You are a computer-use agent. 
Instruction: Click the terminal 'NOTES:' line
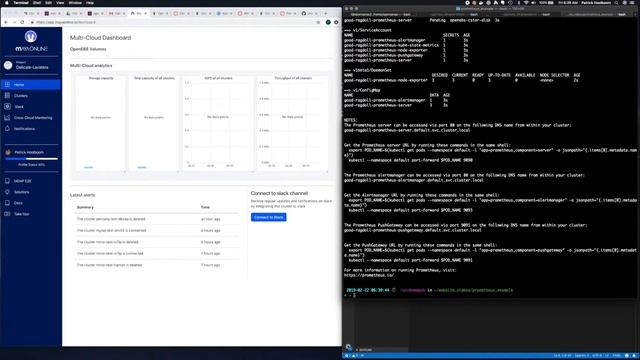coord(351,120)
